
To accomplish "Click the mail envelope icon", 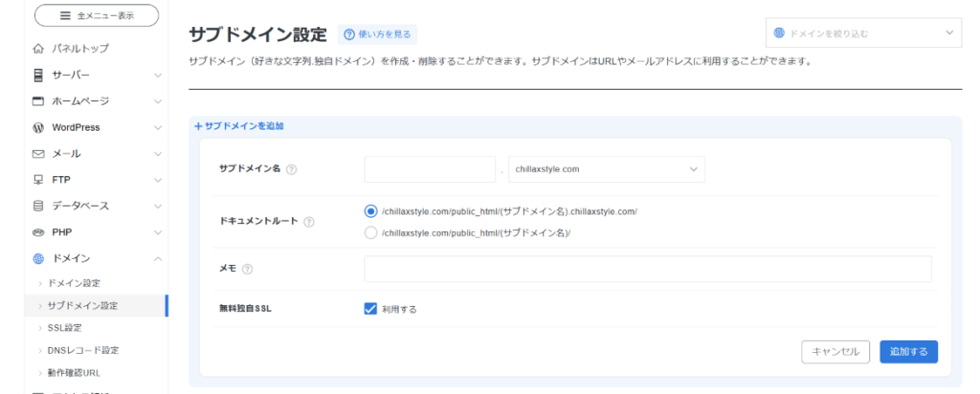I will [38, 153].
